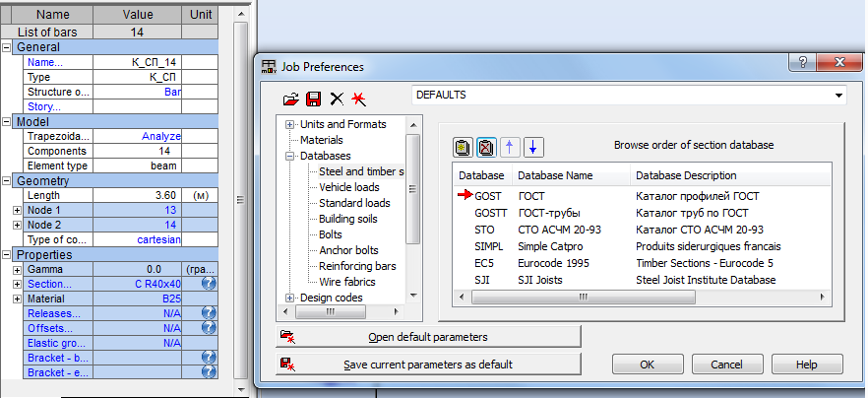Click the open file folder icon
The image size is (868, 398).
point(290,99)
